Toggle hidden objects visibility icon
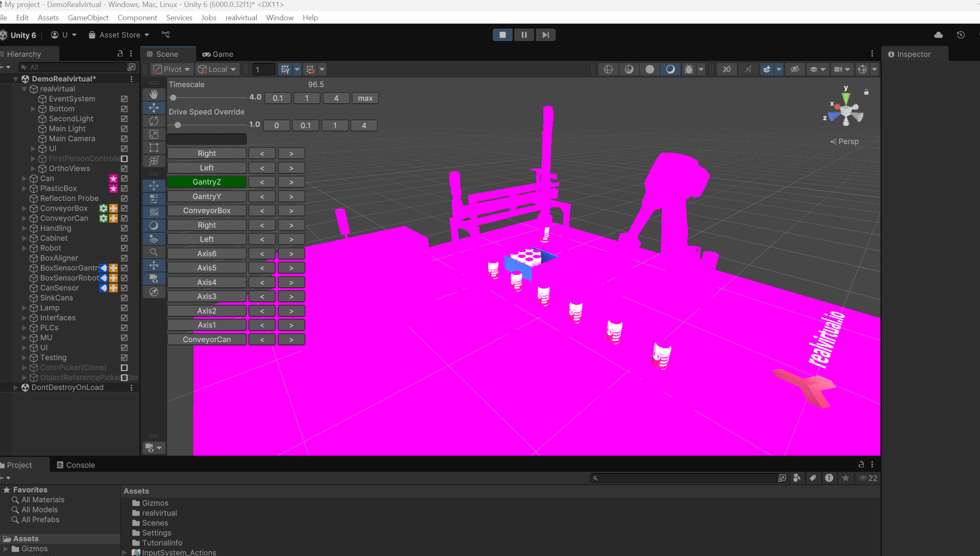 point(795,69)
